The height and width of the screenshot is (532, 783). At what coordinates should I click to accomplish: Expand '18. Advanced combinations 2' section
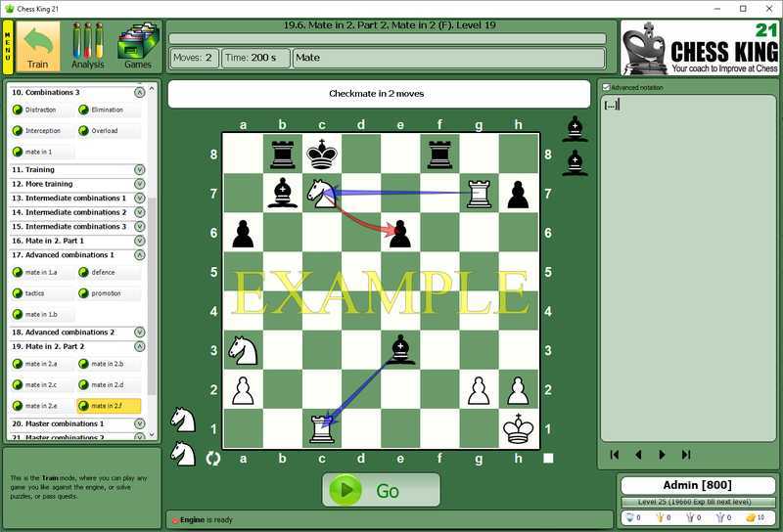[x=139, y=332]
